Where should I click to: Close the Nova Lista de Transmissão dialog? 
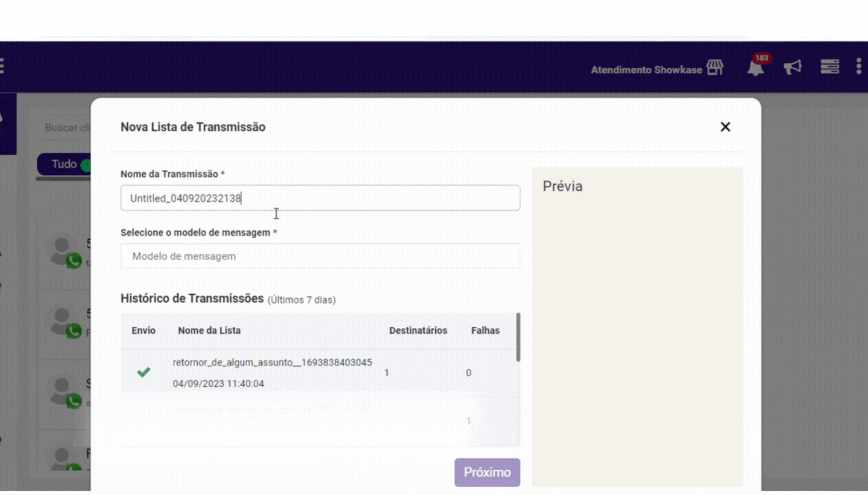725,127
